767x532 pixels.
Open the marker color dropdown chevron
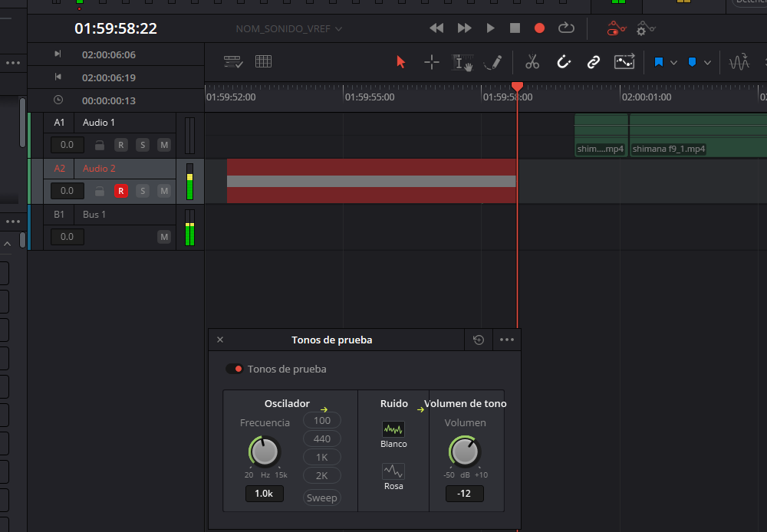tap(707, 61)
